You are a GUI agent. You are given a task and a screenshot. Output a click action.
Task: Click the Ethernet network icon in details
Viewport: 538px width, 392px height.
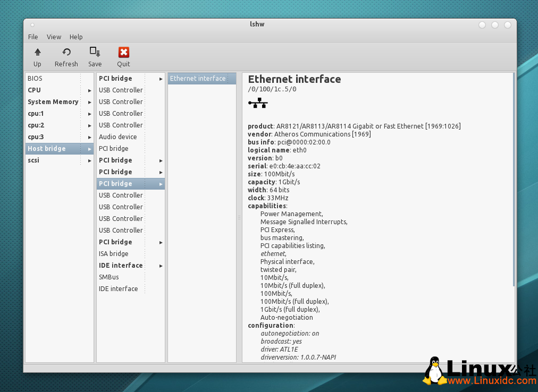[x=258, y=103]
